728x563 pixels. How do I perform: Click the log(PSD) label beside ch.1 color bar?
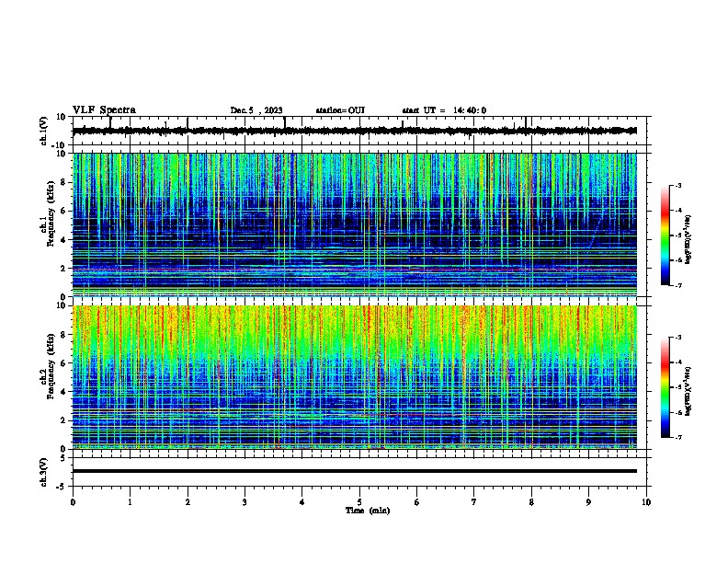(x=688, y=239)
